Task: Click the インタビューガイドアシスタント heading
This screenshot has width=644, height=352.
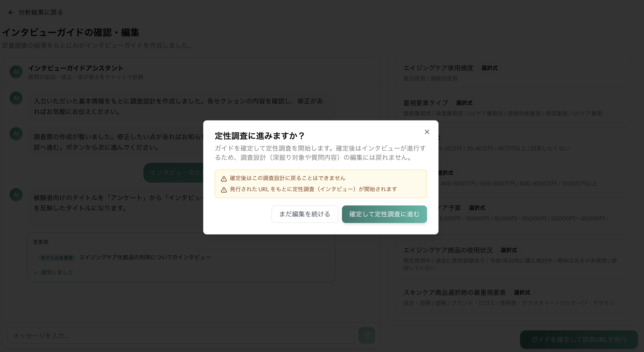Action: 76,68
